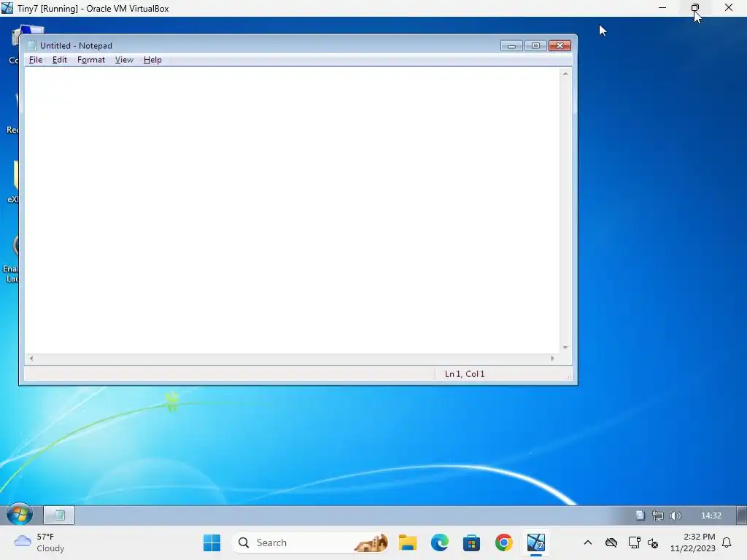Open the Edit menu in Notepad
Image resolution: width=747 pixels, height=560 pixels.
(x=60, y=60)
